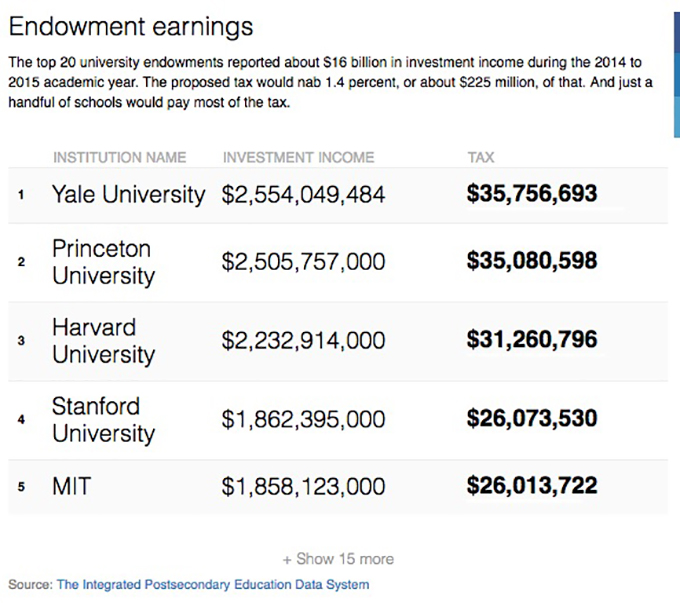Click the "Endowment earnings" heading
680x603 pixels.
point(131,25)
